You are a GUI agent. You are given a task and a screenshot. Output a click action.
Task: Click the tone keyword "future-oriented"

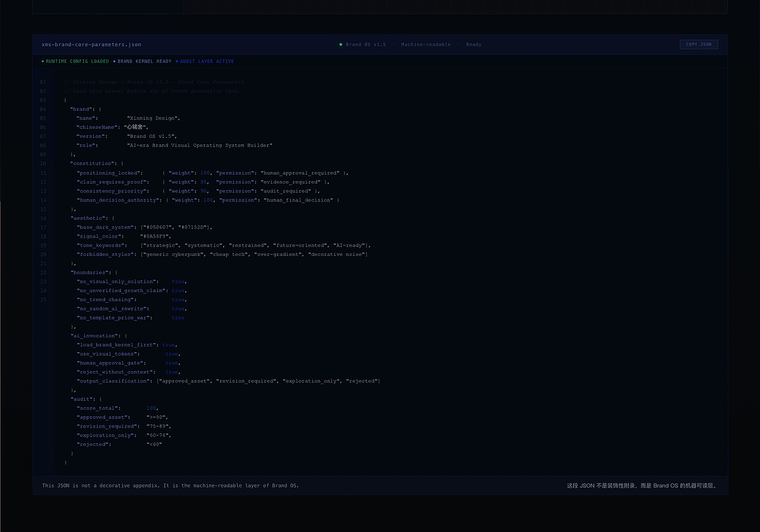(299, 245)
